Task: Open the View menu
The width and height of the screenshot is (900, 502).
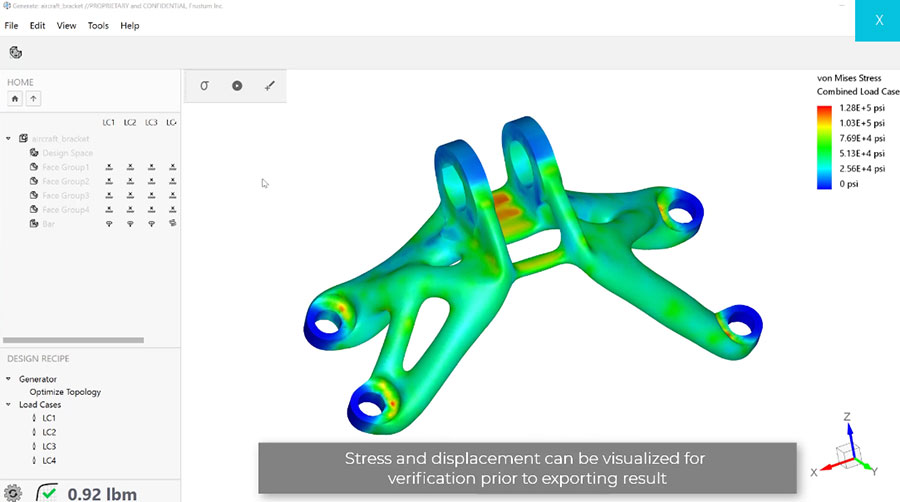Action: pos(67,25)
